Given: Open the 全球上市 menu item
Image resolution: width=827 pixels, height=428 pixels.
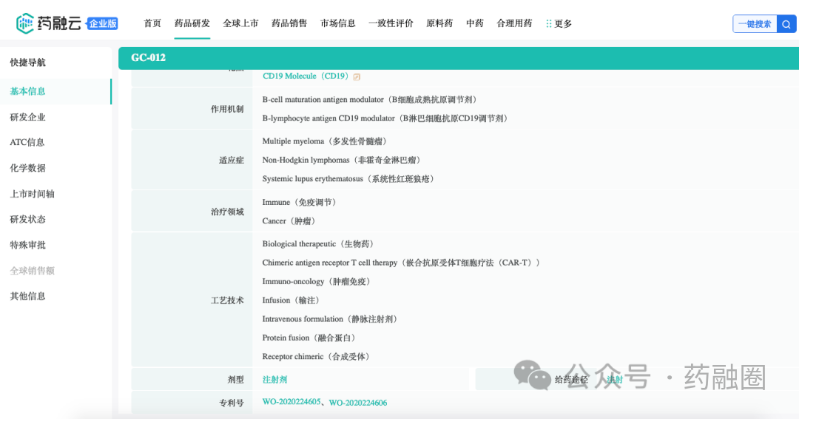Looking at the screenshot, I should (241, 23).
